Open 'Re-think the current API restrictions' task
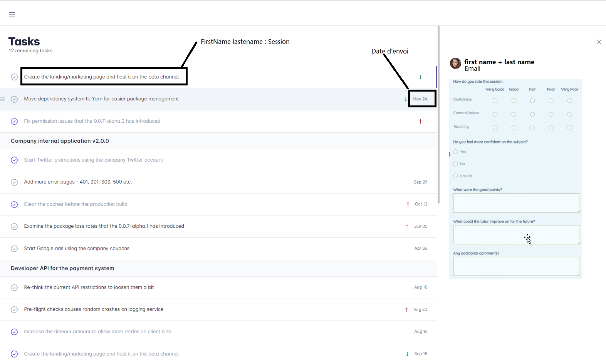The height and width of the screenshot is (364, 606). coord(89,287)
